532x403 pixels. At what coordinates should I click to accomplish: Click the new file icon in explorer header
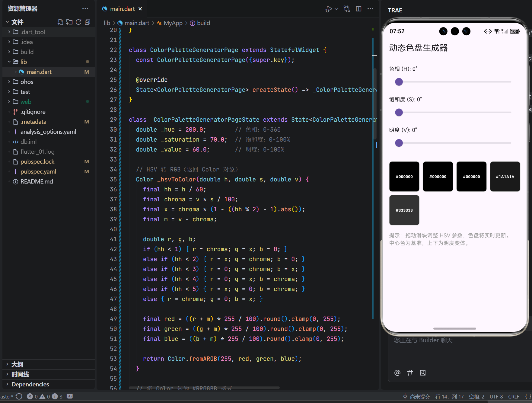coord(60,22)
